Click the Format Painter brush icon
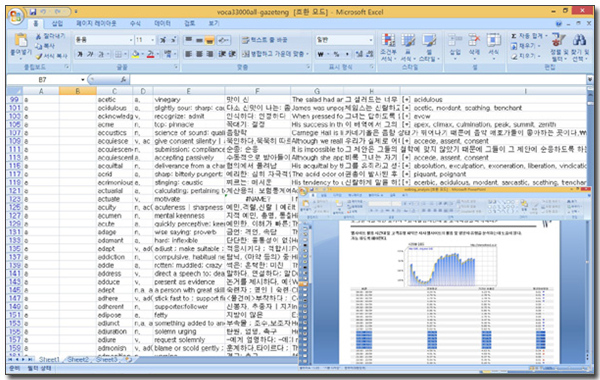 click(39, 56)
